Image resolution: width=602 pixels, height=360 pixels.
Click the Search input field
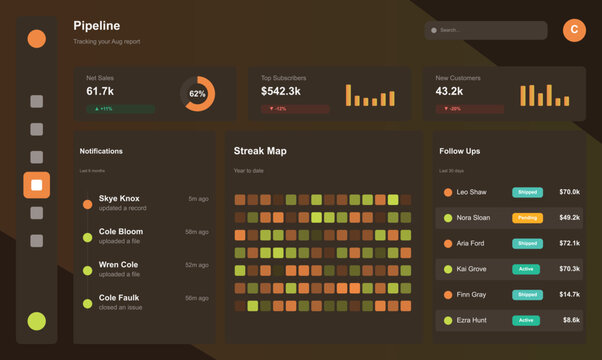coord(486,30)
